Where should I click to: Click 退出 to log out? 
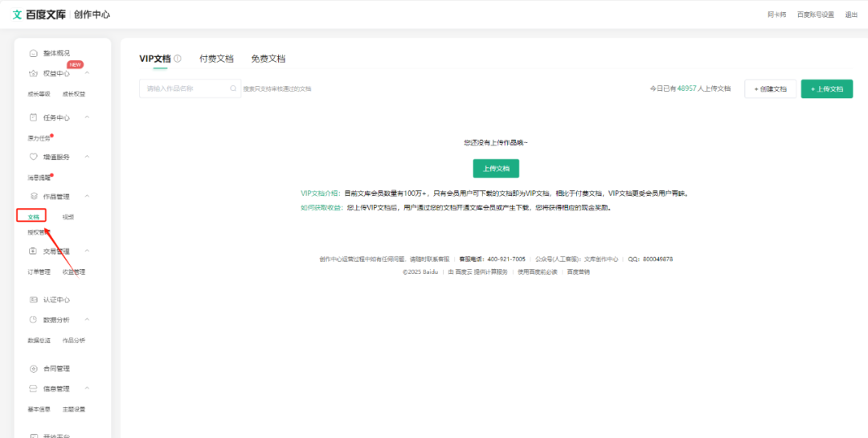[851, 15]
